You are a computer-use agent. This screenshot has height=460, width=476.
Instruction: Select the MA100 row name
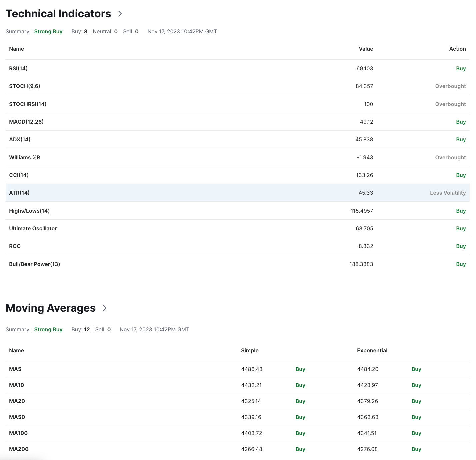click(18, 433)
